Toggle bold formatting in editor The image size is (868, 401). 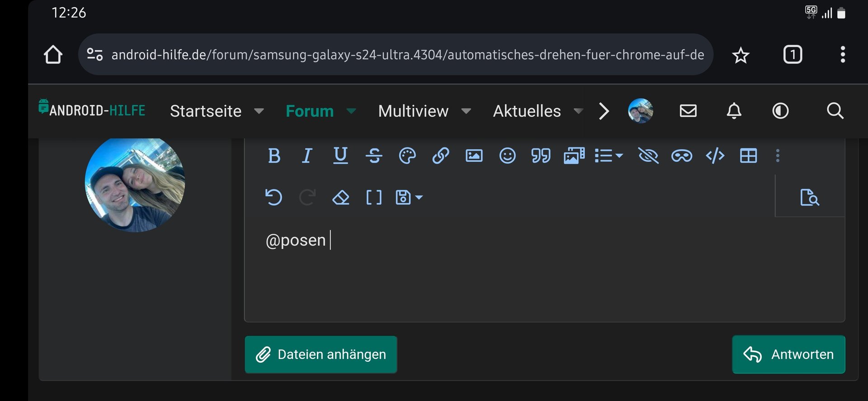point(274,156)
